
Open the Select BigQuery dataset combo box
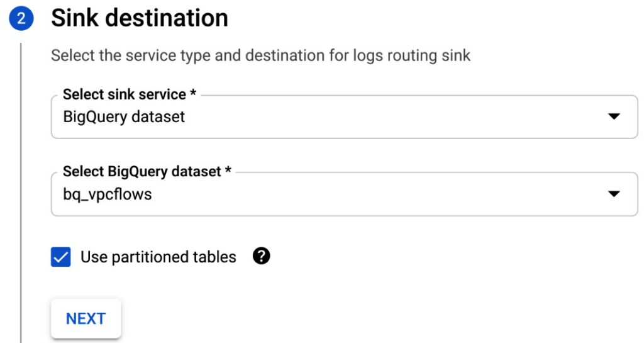coord(343,194)
